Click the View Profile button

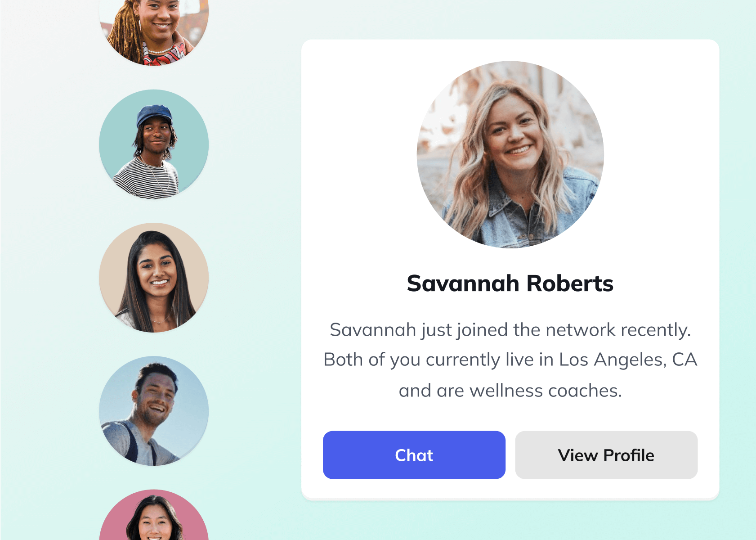(606, 455)
